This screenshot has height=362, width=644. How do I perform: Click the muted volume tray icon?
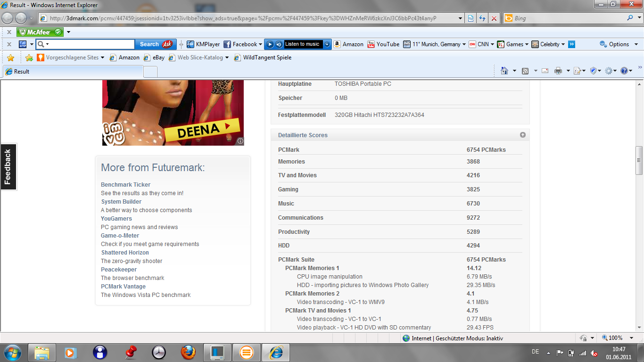[x=594, y=353]
